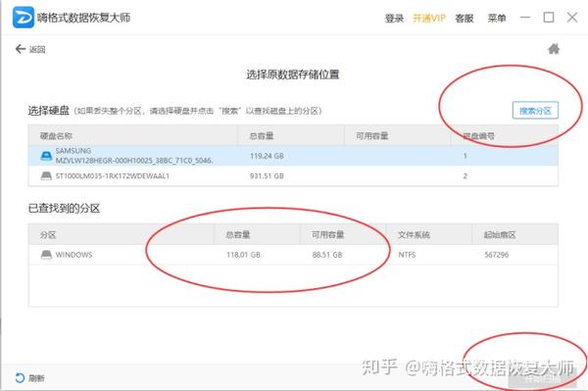Maximize the application window
Screen dimensions: 588x391
549,18
